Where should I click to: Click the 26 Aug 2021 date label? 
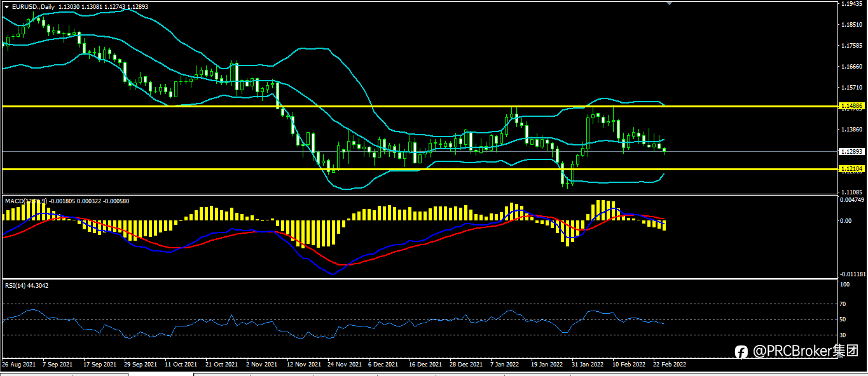[x=18, y=365]
